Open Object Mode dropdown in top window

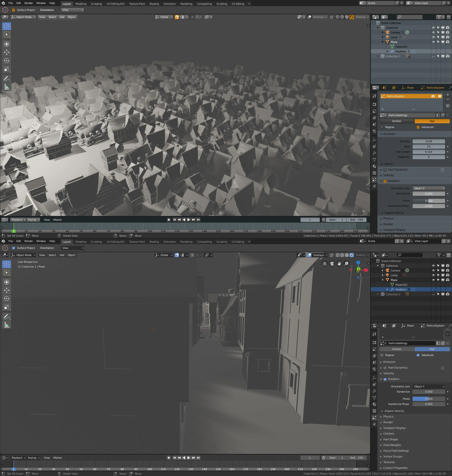pyautogui.click(x=23, y=17)
